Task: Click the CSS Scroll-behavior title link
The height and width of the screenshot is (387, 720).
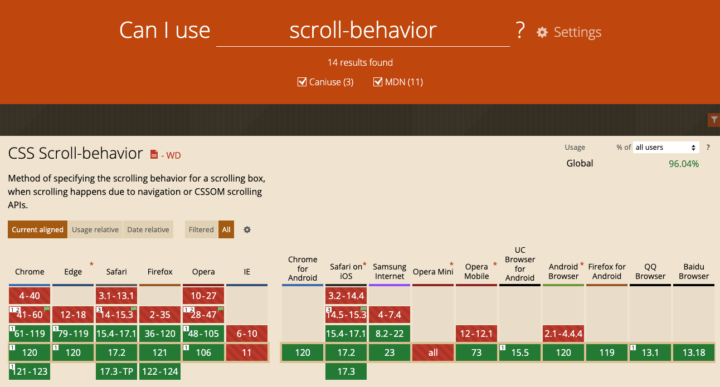Action: pos(75,153)
